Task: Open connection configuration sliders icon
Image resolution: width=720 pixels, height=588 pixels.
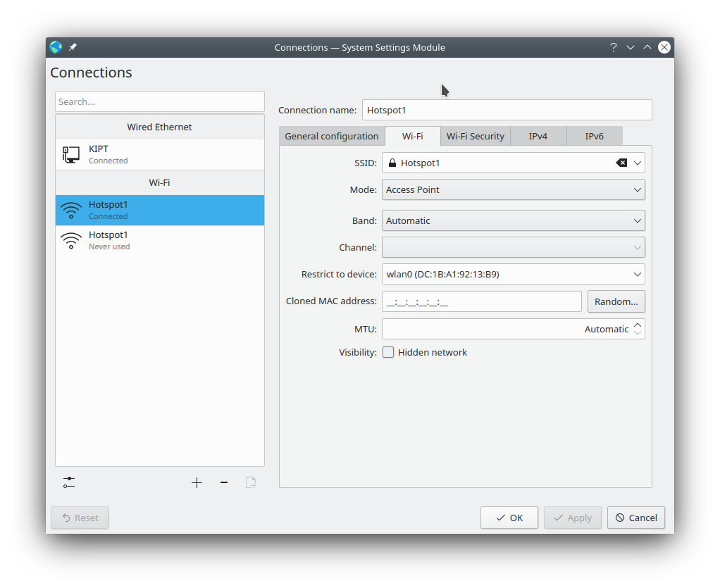Action: pyautogui.click(x=69, y=482)
